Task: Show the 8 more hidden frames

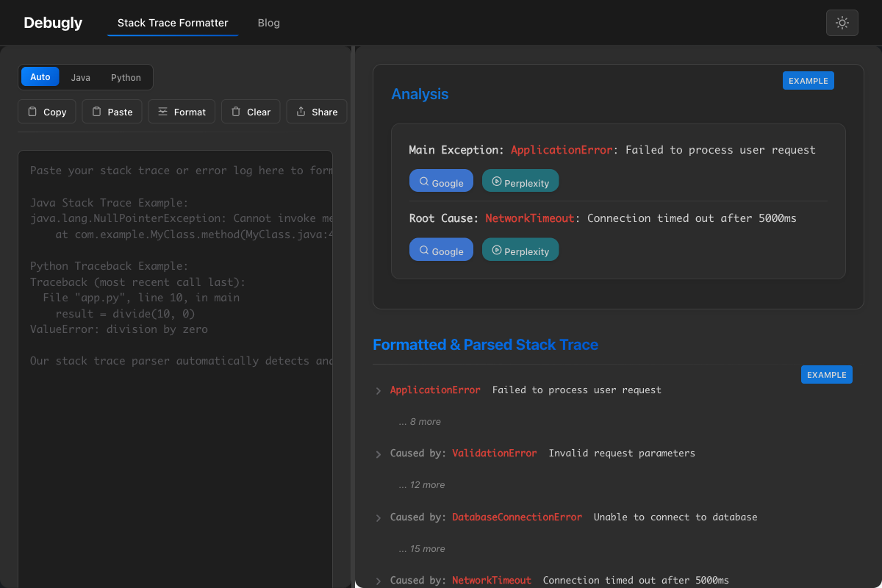Action: click(x=420, y=422)
